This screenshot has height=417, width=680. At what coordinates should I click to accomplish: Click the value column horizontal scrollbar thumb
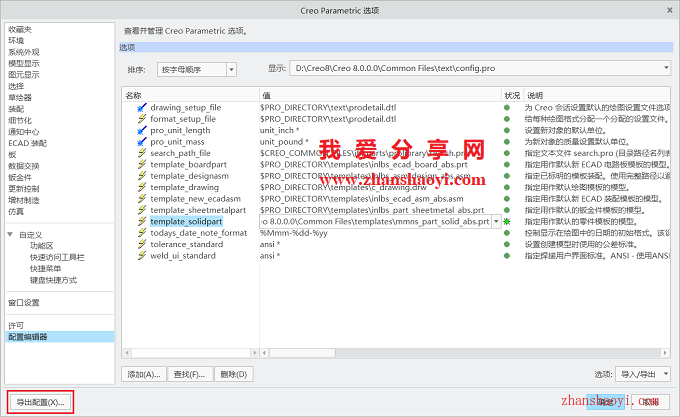coord(302,353)
